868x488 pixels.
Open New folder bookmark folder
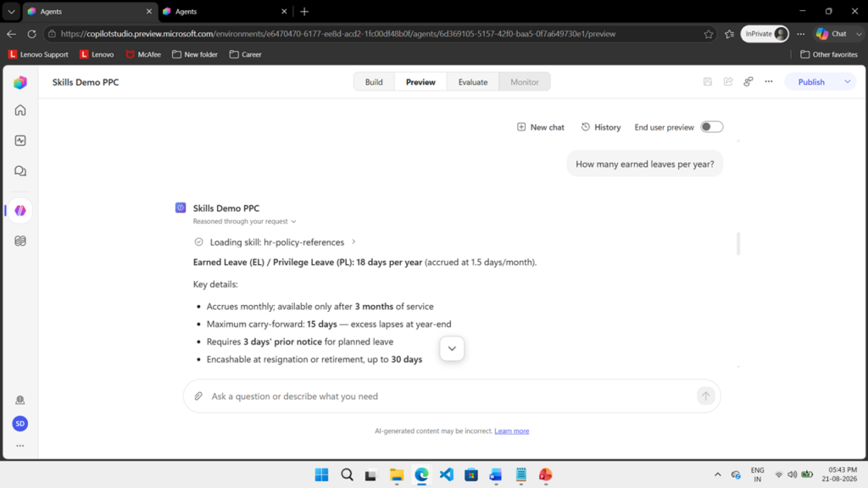click(x=195, y=54)
